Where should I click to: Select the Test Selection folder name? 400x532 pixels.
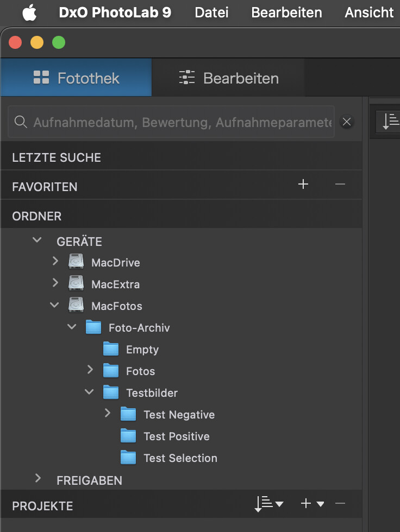[x=180, y=458]
